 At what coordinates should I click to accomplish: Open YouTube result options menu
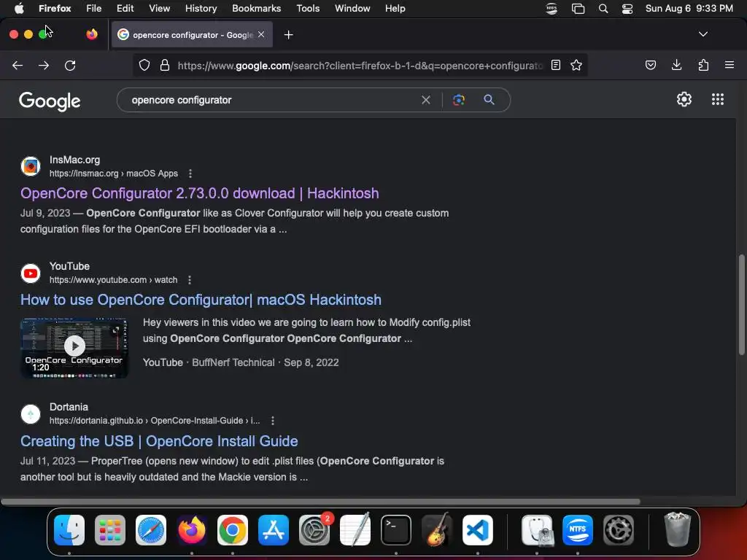coord(190,280)
